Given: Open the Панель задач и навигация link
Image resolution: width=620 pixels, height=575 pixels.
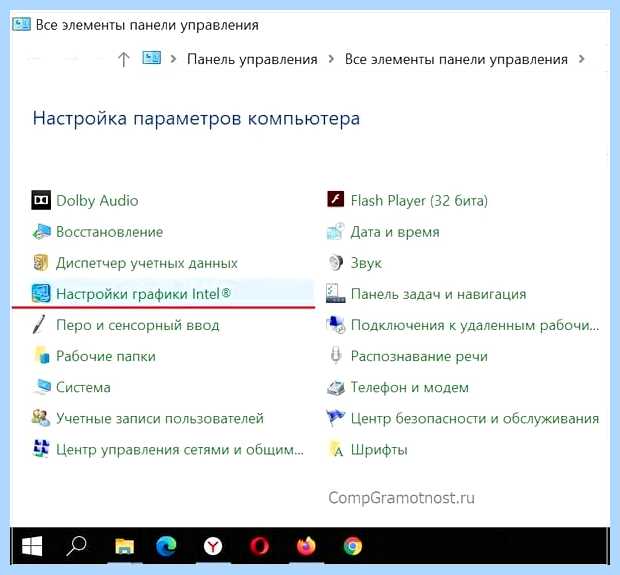Looking at the screenshot, I should point(439,294).
